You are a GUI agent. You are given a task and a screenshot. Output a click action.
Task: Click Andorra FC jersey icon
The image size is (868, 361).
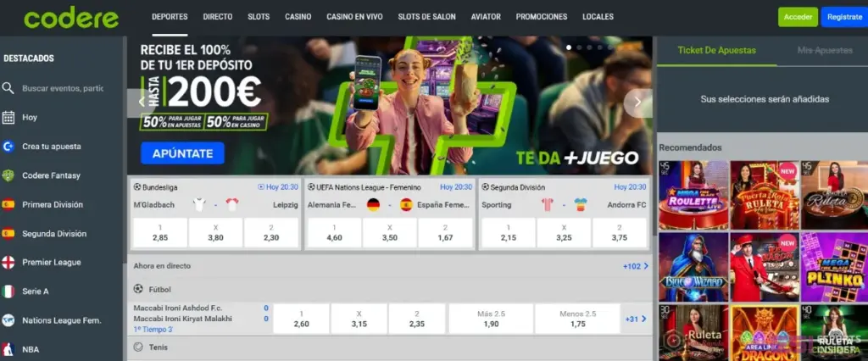click(580, 205)
